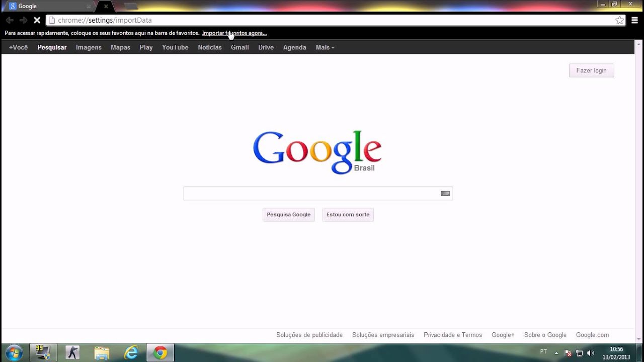
Task: Click the Google Brasil logo
Action: [317, 152]
